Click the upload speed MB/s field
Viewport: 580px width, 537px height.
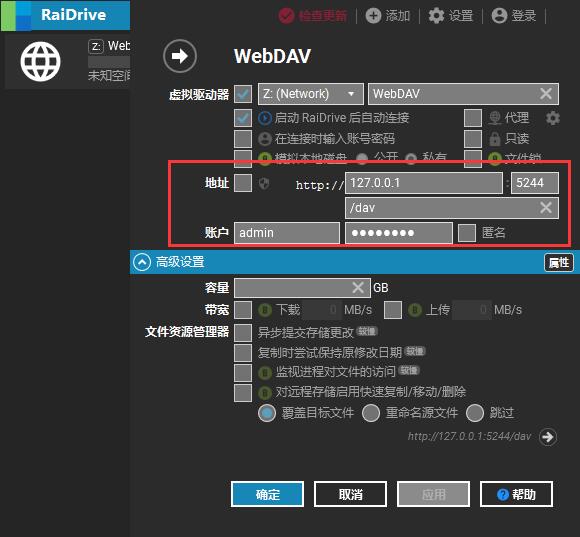pyautogui.click(x=472, y=310)
